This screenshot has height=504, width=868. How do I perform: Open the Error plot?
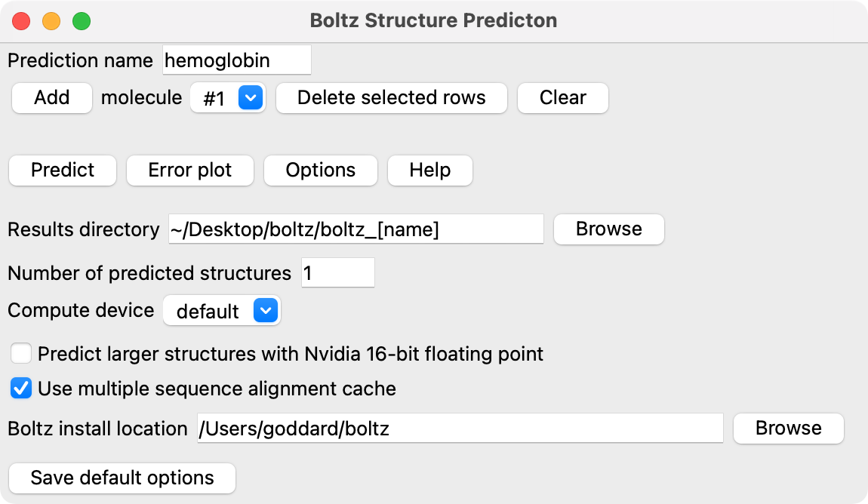189,171
